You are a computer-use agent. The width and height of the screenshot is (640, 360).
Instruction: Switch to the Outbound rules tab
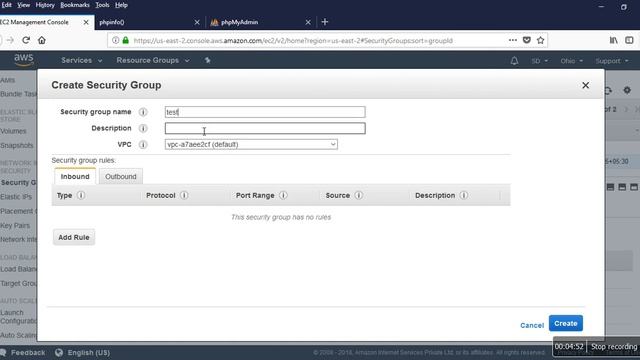pyautogui.click(x=121, y=176)
